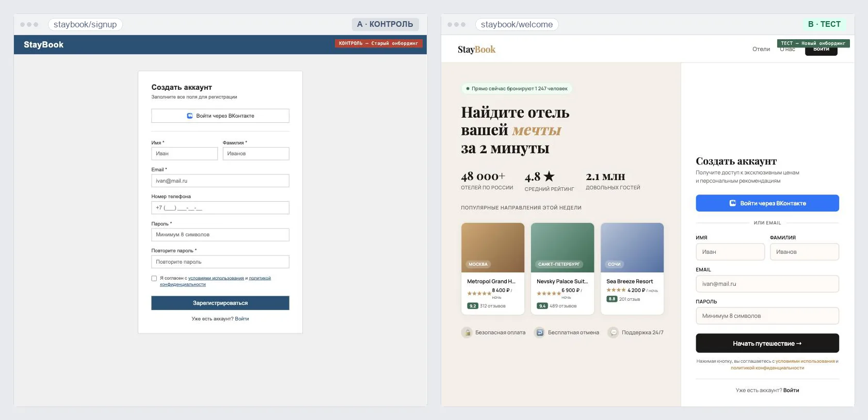Click the StayBook logo in the blue control header
The image size is (868, 420).
pos(44,45)
